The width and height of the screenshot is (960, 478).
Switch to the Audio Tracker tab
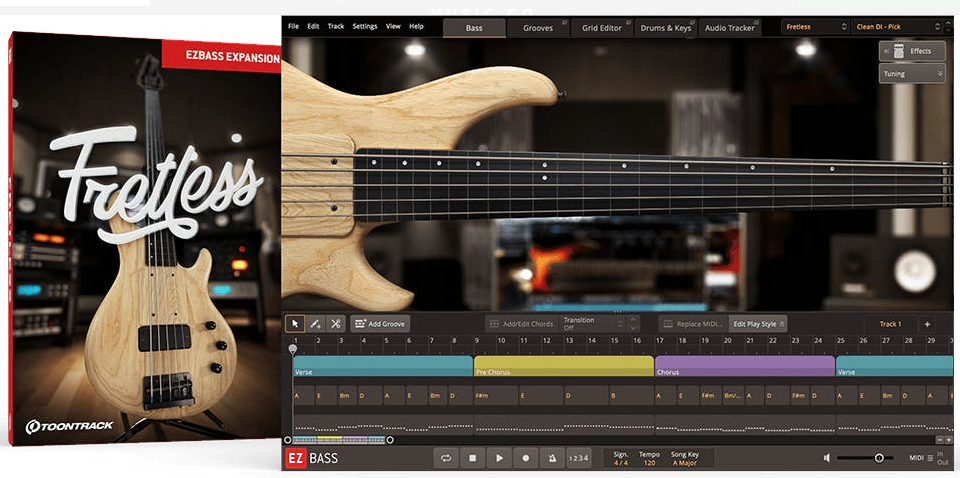click(x=729, y=28)
